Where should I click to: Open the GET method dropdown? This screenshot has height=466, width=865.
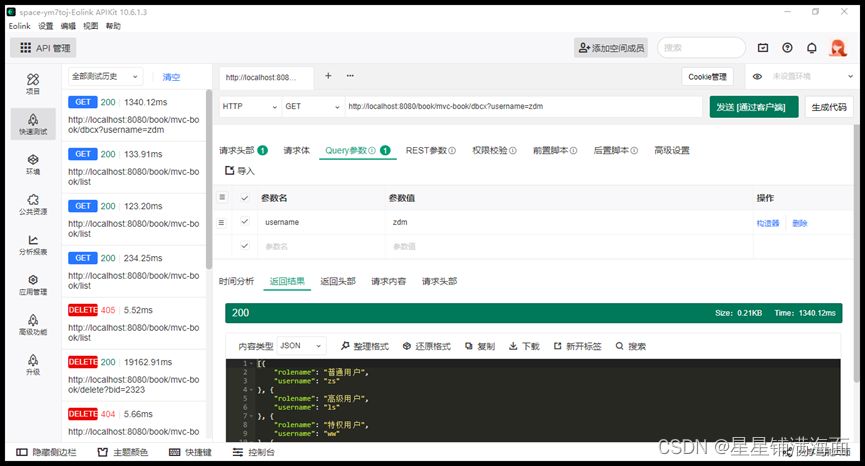(312, 106)
